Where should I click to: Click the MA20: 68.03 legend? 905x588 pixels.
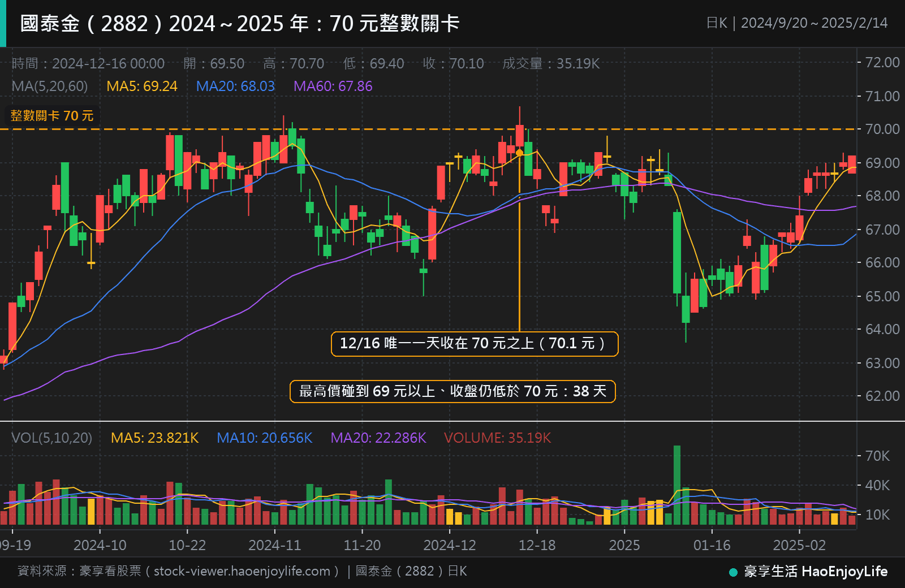[x=235, y=87]
